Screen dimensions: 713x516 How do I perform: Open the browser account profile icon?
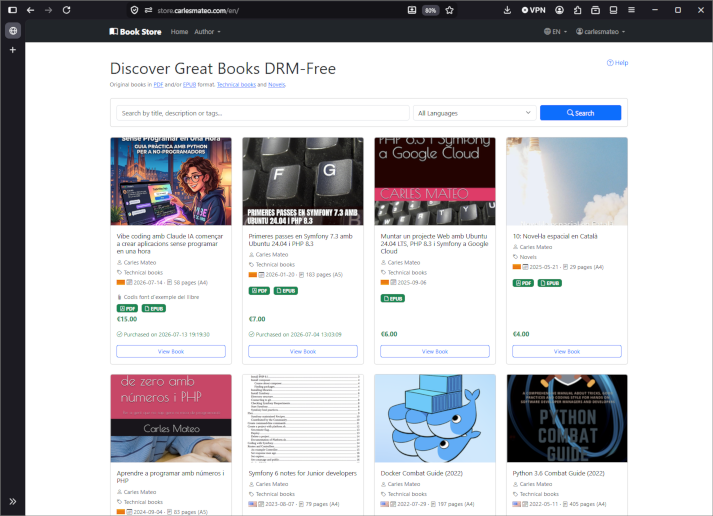coord(559,10)
